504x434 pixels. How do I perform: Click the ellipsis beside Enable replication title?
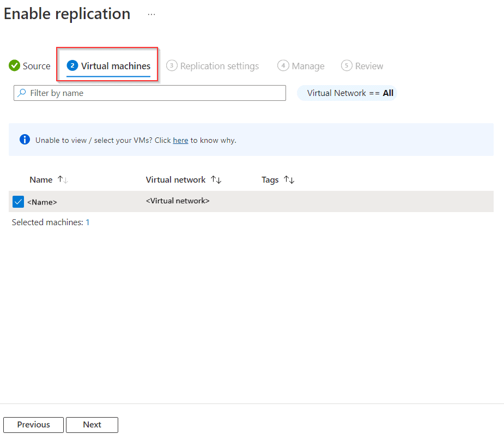point(151,14)
